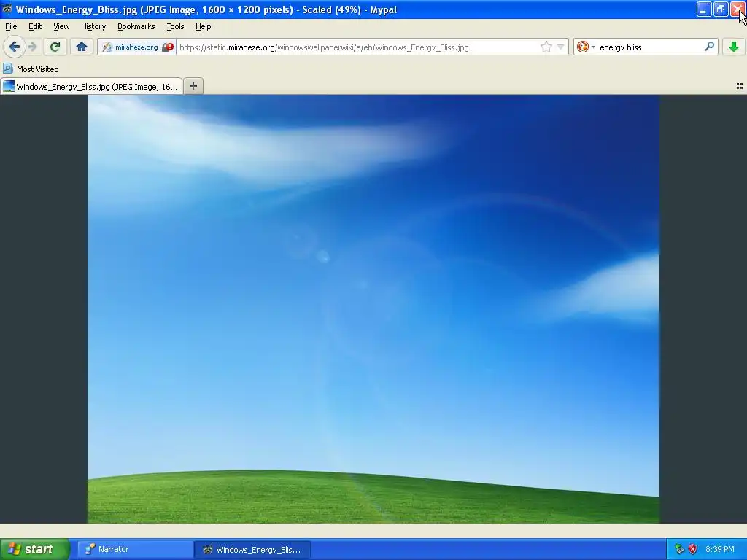Click the red security warning icon in address bar
This screenshot has height=560, width=747.
168,47
